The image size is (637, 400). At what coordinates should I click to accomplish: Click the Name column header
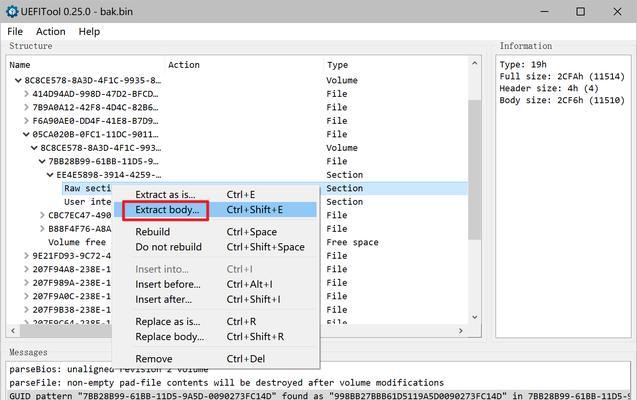[20, 65]
